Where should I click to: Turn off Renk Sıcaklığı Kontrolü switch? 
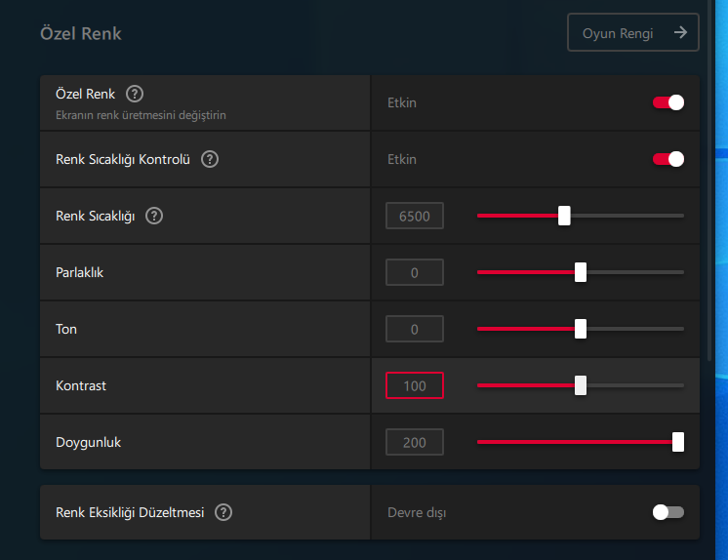(668, 159)
